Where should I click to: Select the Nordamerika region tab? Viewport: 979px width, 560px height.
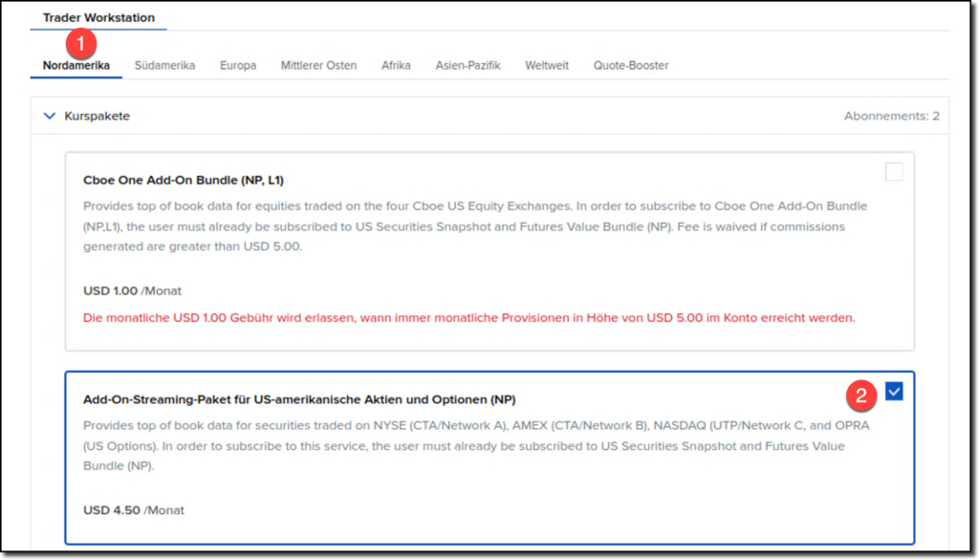[76, 66]
